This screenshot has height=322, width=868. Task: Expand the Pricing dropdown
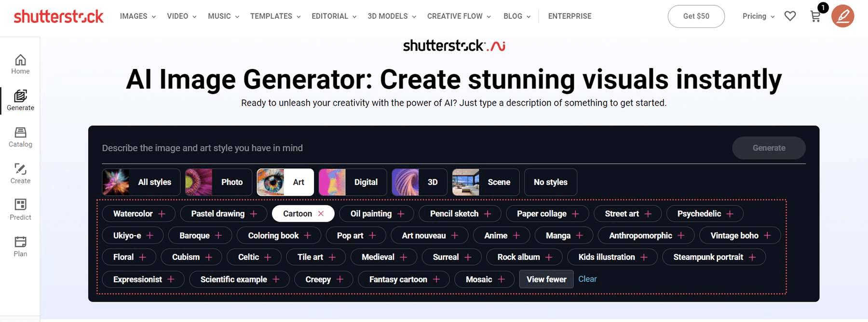tap(759, 16)
